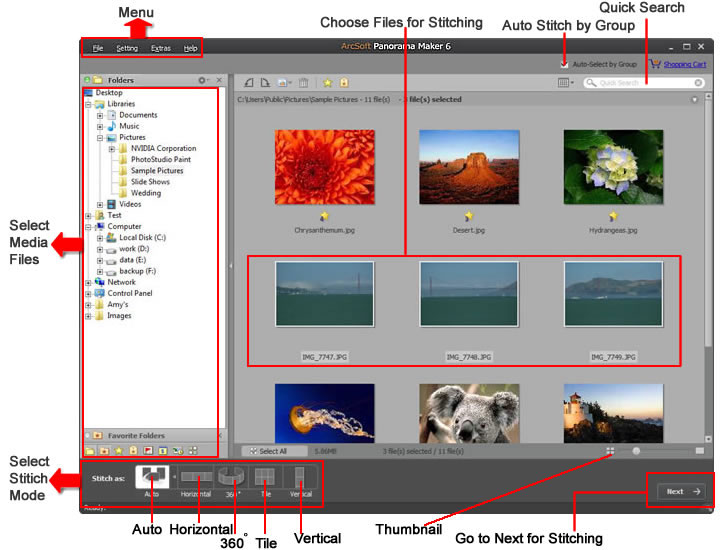Viewport: 720px width, 550px height.
Task: Select the IMG_7747.JPG thumbnail
Action: (325, 294)
